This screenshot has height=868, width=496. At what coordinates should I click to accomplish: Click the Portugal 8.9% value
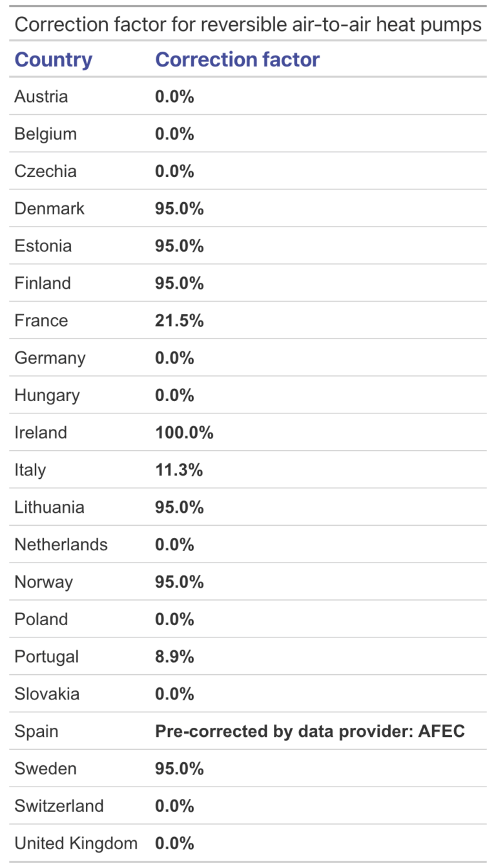[x=174, y=656]
